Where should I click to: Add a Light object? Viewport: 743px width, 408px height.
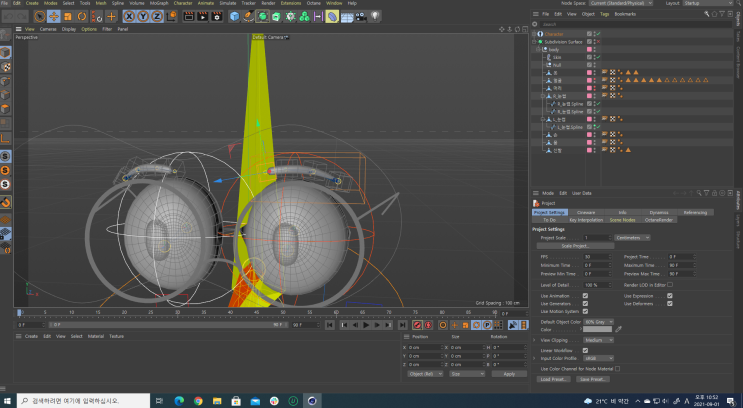click(375, 17)
